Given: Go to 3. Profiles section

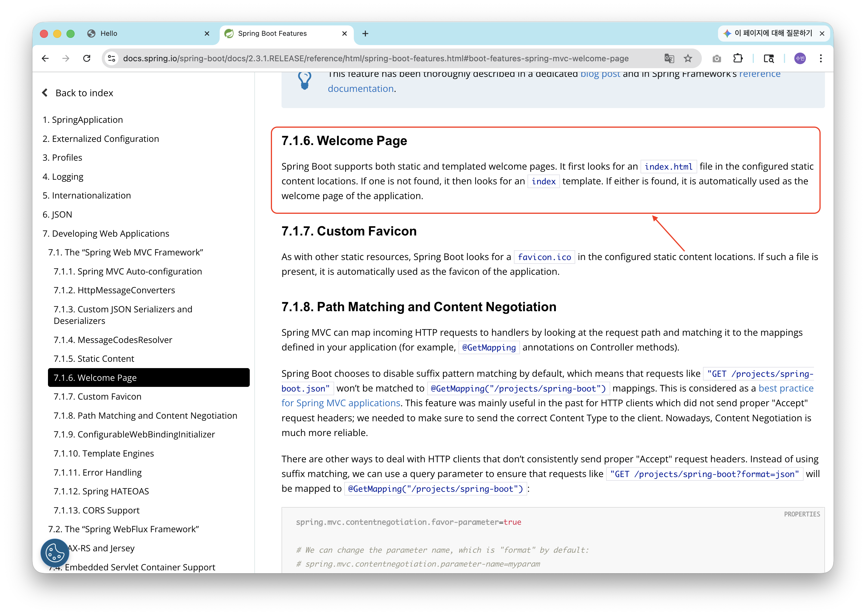Looking at the screenshot, I should coord(62,158).
